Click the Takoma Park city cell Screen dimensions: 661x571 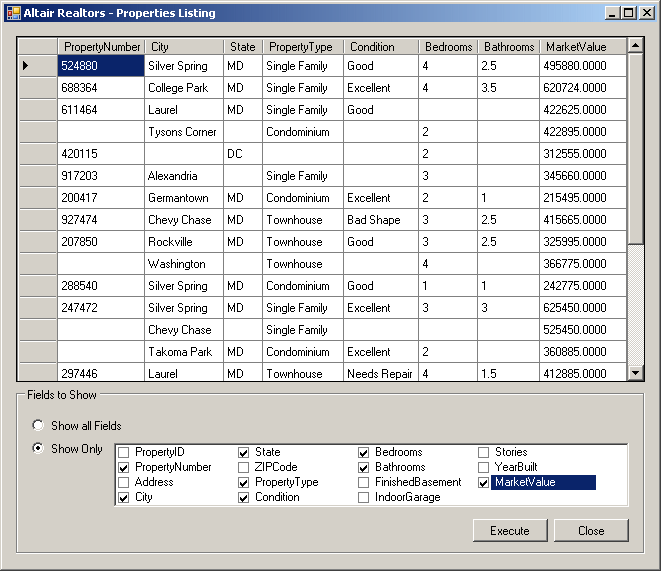click(184, 352)
